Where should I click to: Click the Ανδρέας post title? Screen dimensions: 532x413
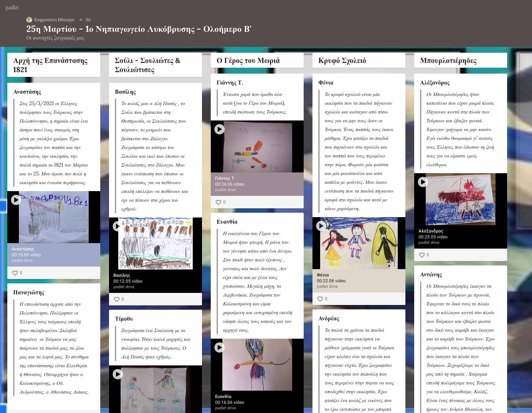click(329, 319)
